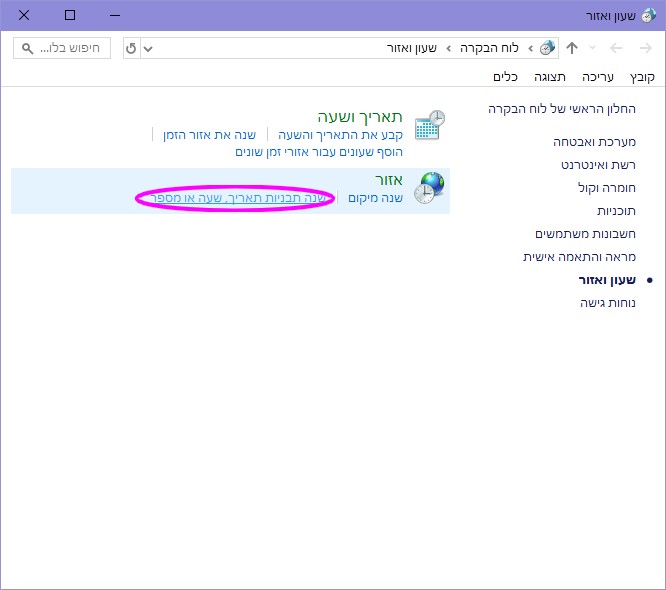666x590 pixels.
Task: Go up one level with the up arrow
Action: (x=572, y=48)
